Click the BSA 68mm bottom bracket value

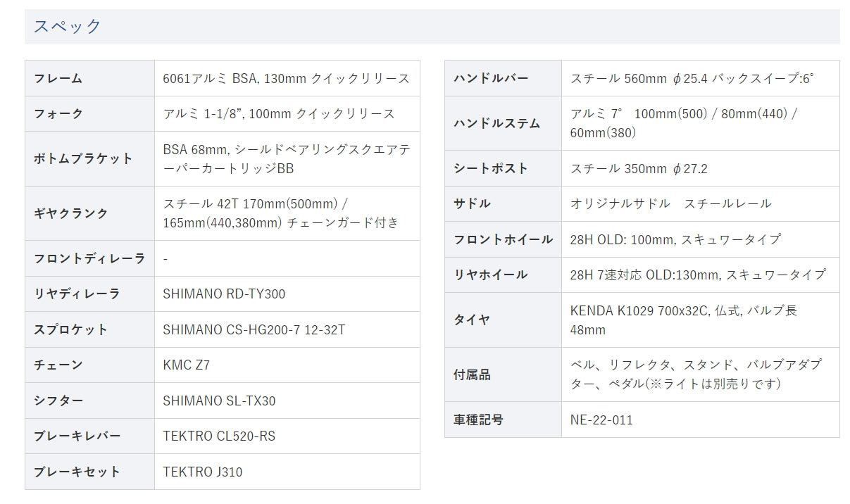(x=287, y=158)
